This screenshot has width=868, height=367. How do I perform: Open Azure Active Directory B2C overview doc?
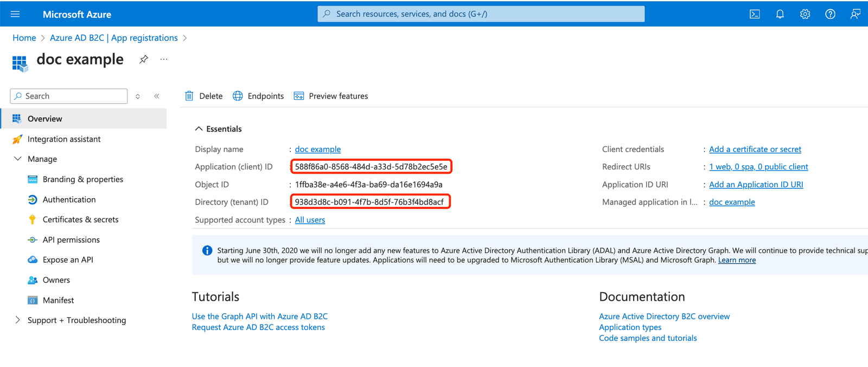point(665,317)
